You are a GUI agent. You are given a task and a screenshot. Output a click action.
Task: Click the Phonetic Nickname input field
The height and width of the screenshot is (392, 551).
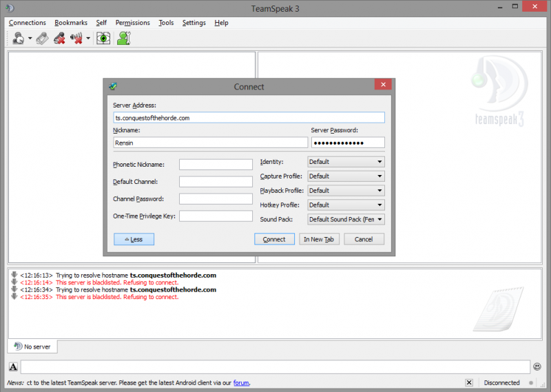coord(216,164)
